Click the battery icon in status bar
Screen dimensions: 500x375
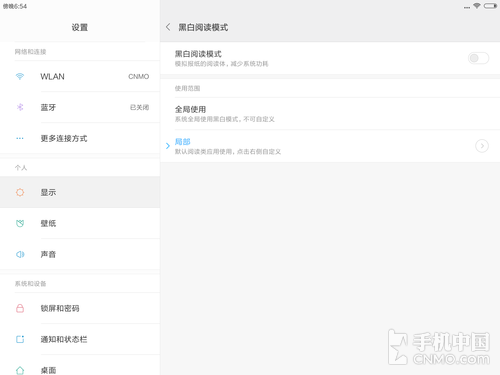(490, 6)
